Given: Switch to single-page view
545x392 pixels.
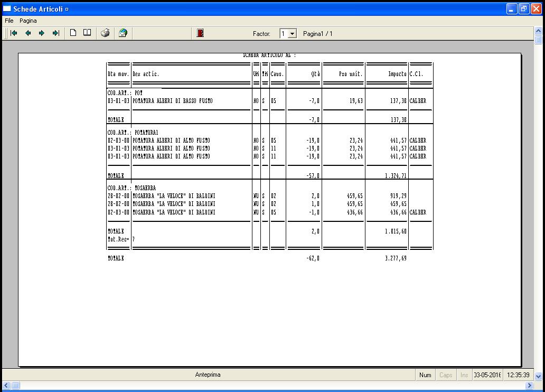Looking at the screenshot, I should pos(73,33).
